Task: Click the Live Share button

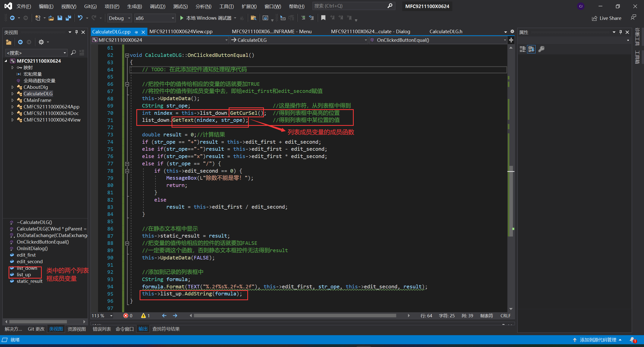Action: click(x=607, y=18)
